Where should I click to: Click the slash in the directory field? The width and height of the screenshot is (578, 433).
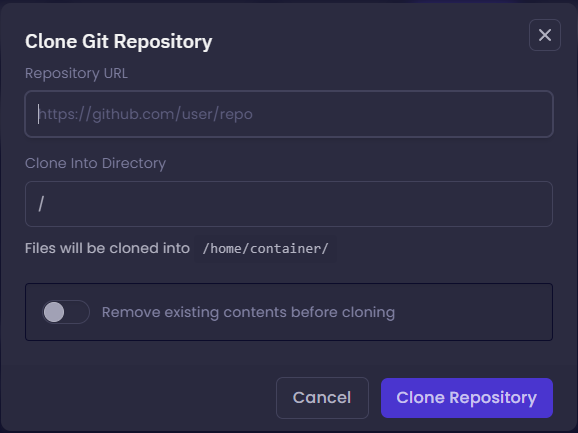coord(41,204)
